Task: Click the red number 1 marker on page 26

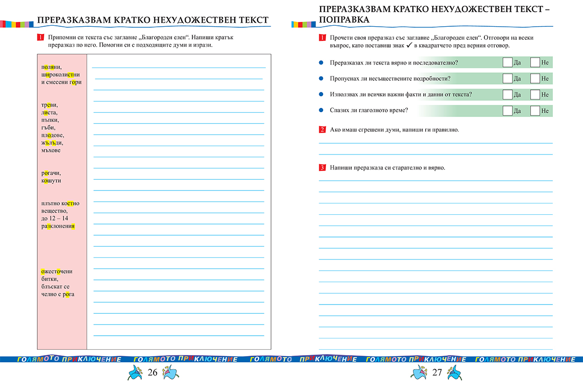Action: (x=40, y=37)
